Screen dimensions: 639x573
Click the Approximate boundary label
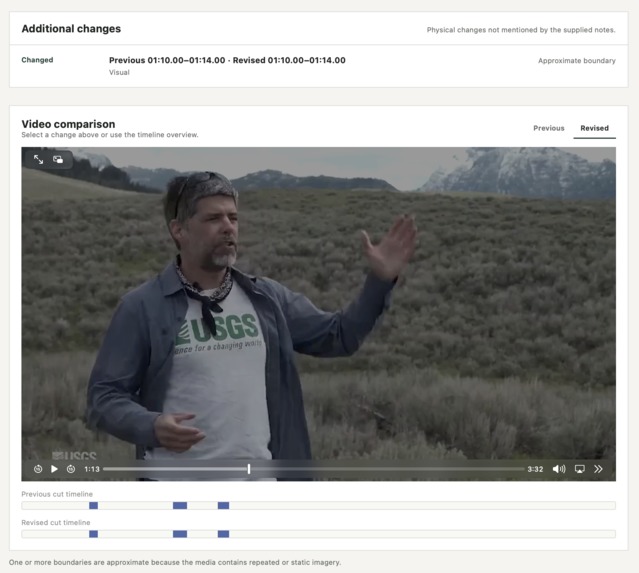click(x=577, y=61)
